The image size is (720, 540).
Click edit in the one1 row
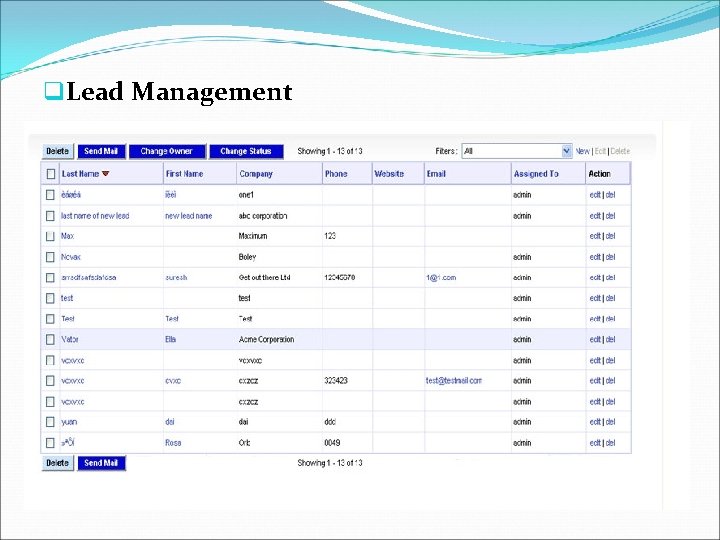coord(595,195)
